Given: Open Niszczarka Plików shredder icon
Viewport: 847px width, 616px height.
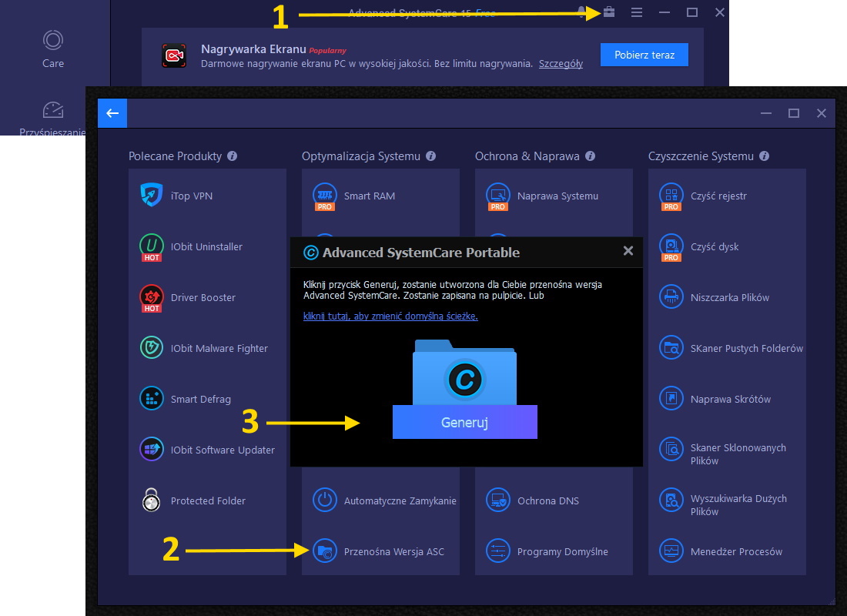Looking at the screenshot, I should pyautogui.click(x=671, y=296).
